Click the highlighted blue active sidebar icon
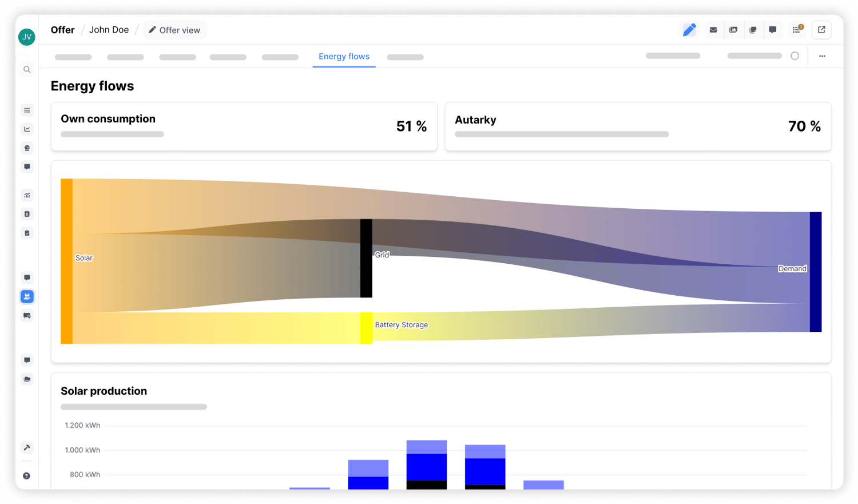The image size is (858, 504). tap(27, 296)
